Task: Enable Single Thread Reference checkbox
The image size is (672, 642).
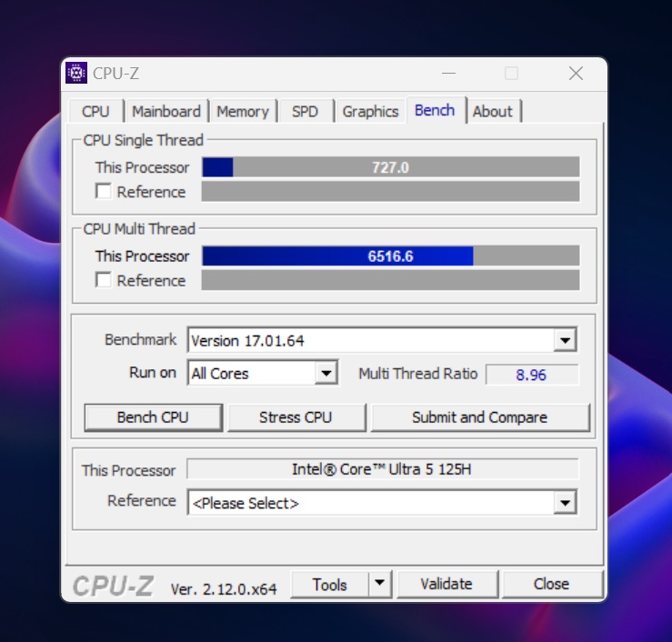Action: (104, 191)
